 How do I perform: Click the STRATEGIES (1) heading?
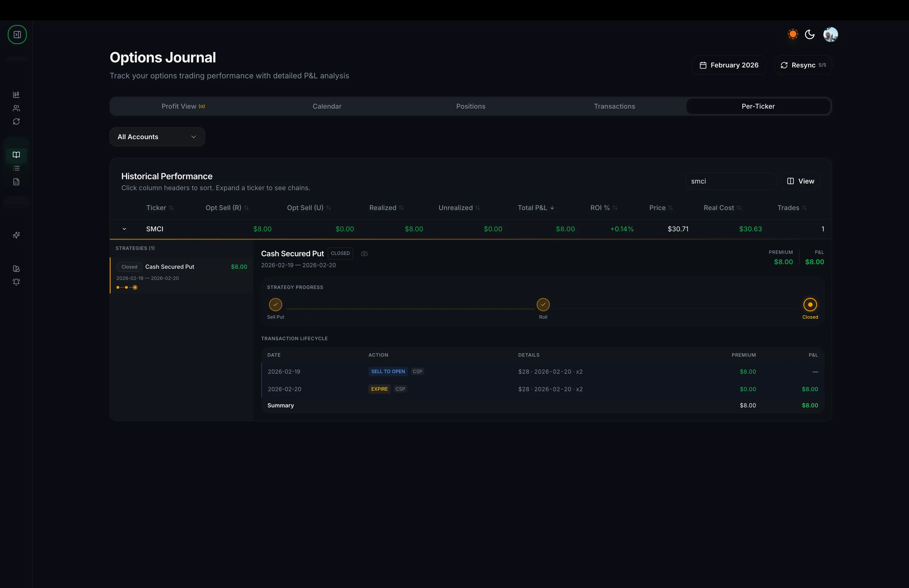coord(135,248)
